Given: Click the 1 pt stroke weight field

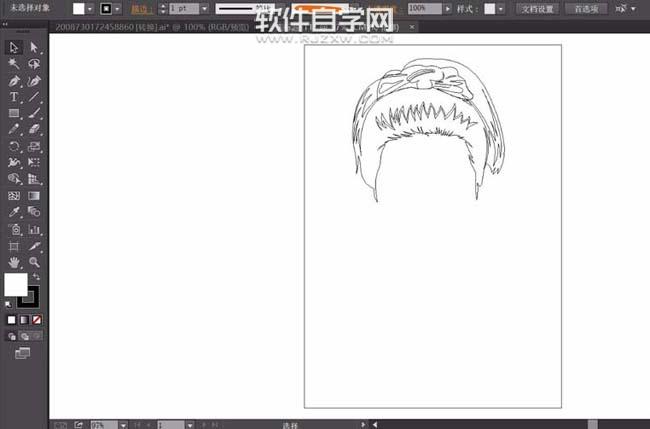Looking at the screenshot, I should point(184,9).
